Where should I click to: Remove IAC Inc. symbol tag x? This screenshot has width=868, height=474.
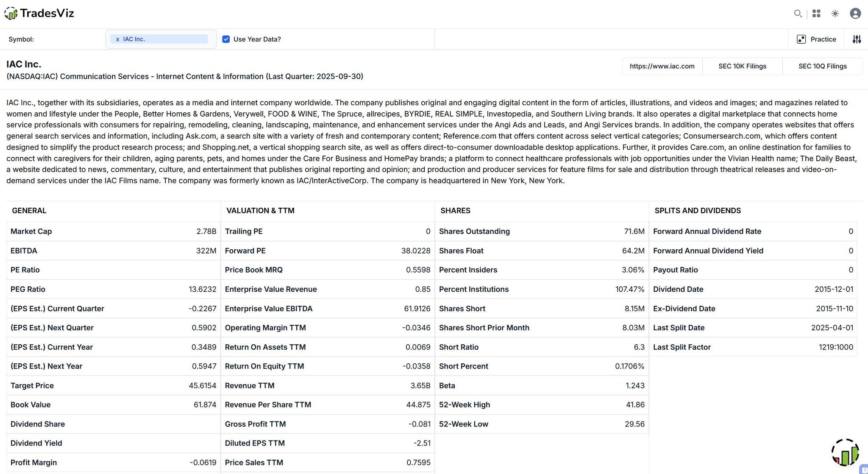coord(117,39)
